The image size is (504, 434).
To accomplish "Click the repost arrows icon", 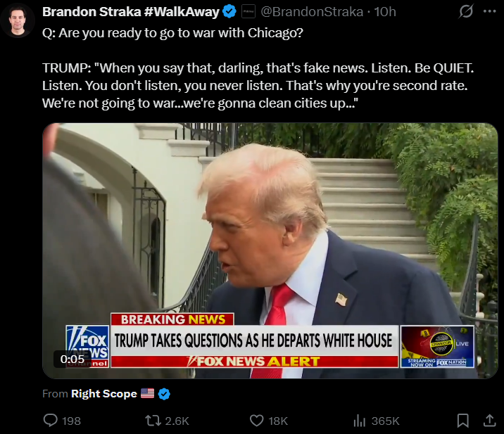I will pos(153,421).
